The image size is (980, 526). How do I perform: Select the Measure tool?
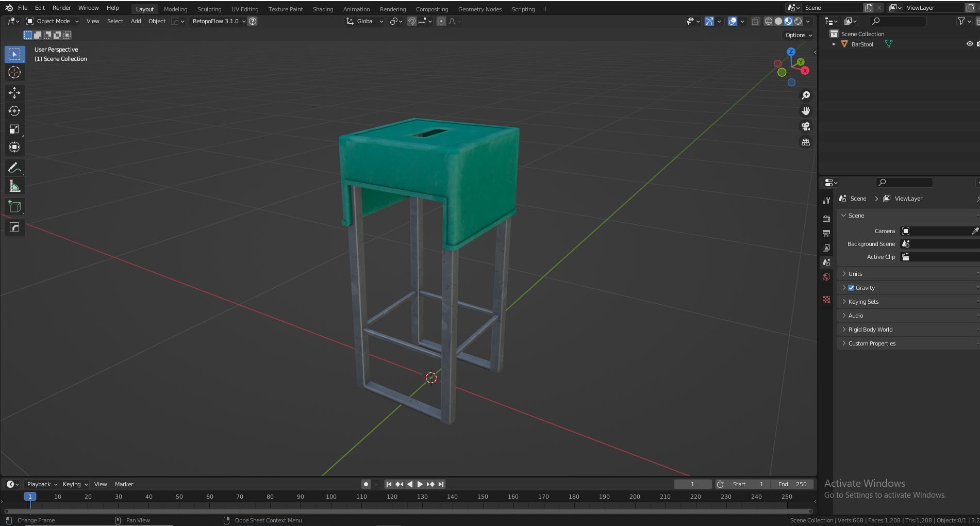[x=14, y=186]
